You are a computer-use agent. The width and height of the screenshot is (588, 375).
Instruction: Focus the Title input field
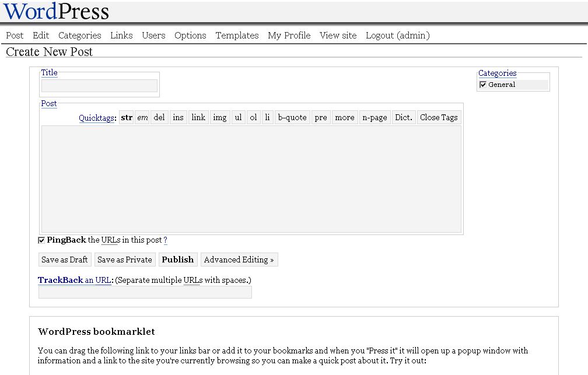(99, 86)
